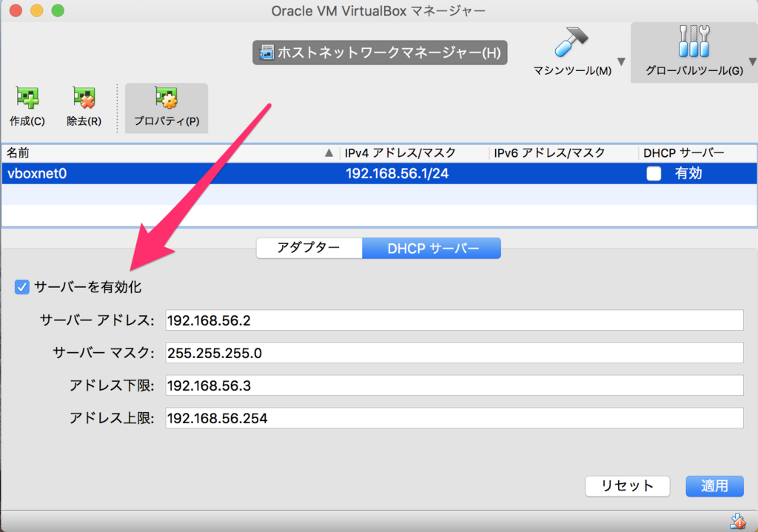Image resolution: width=758 pixels, height=532 pixels.
Task: Maximize the window with the green button
Action: (58, 10)
